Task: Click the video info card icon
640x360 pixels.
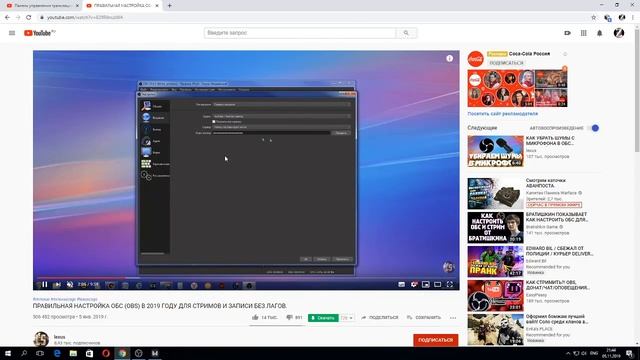Action: (449, 58)
